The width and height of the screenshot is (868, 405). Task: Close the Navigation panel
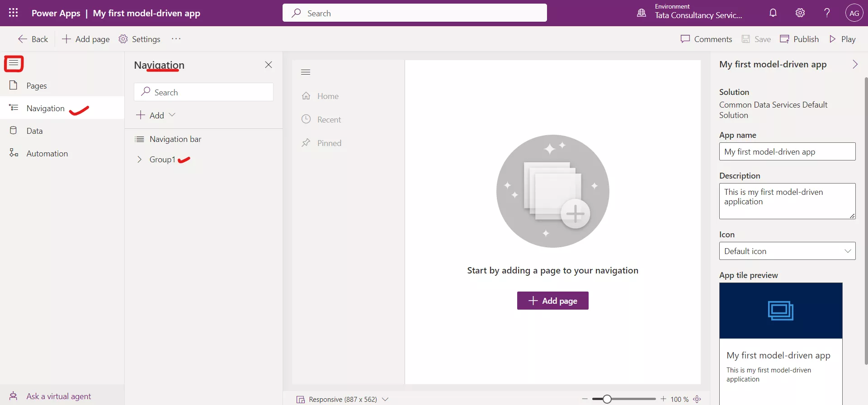[269, 65]
